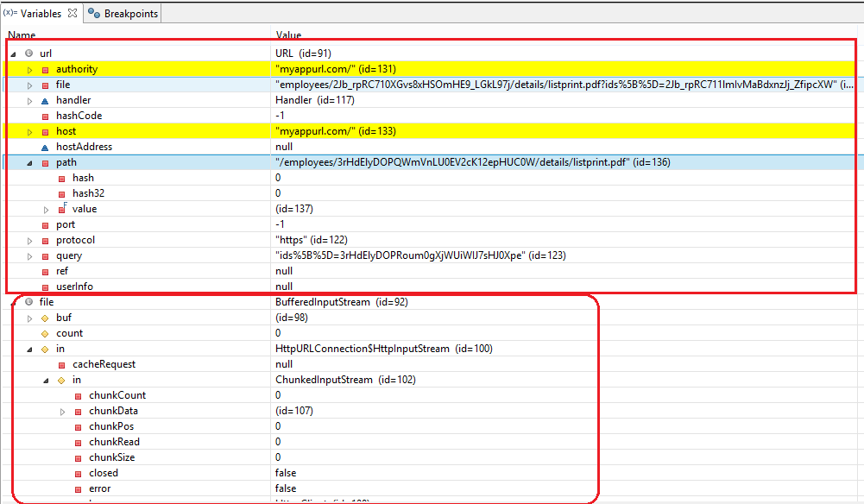Click the object icon beside url
The image size is (864, 504).
[x=28, y=53]
